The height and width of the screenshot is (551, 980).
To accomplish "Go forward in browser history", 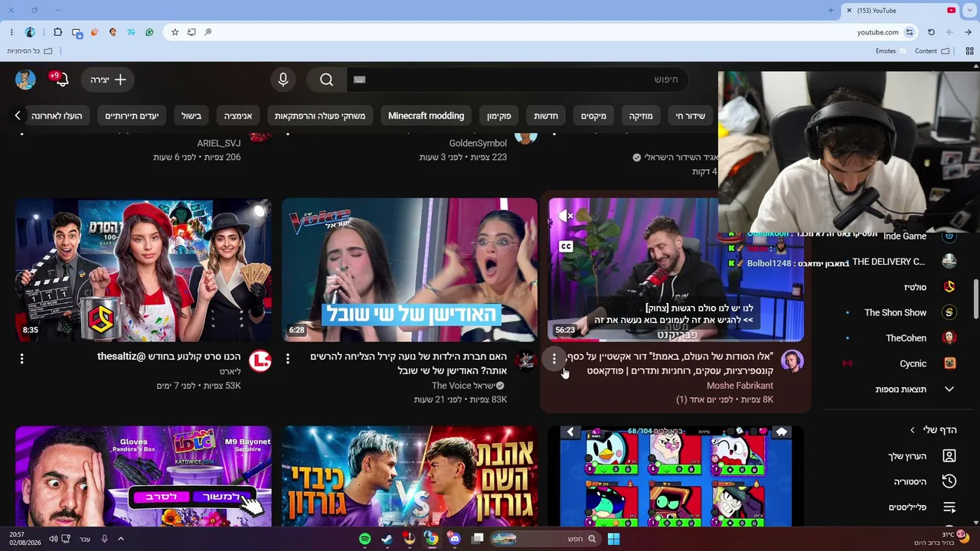I will tap(949, 32).
